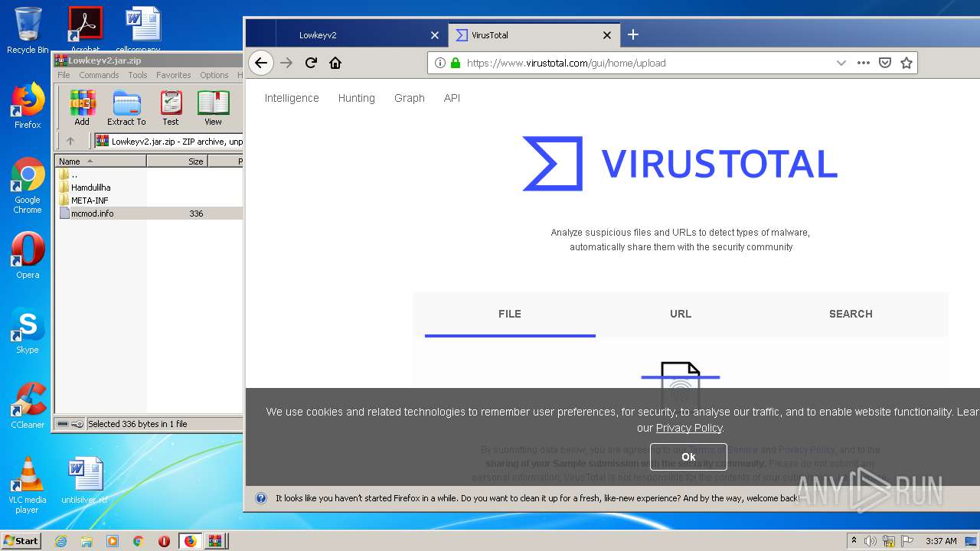Viewport: 980px width, 551px height.
Task: Bookmark this page with the star
Action: click(x=906, y=63)
